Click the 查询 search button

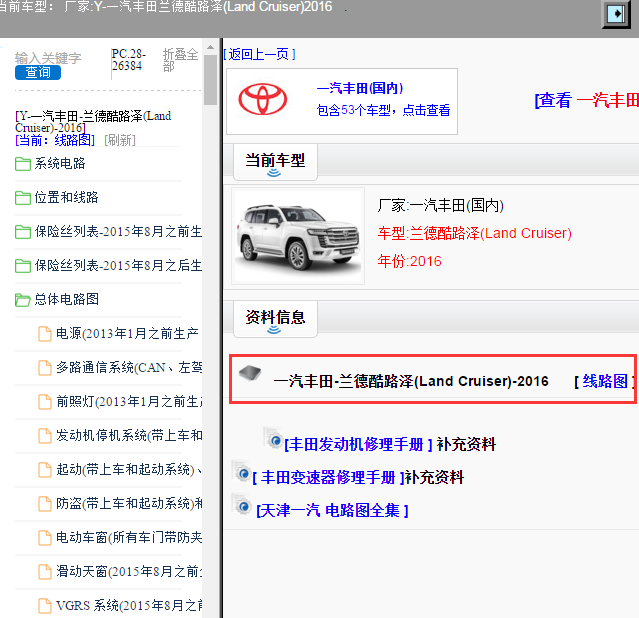point(38,73)
